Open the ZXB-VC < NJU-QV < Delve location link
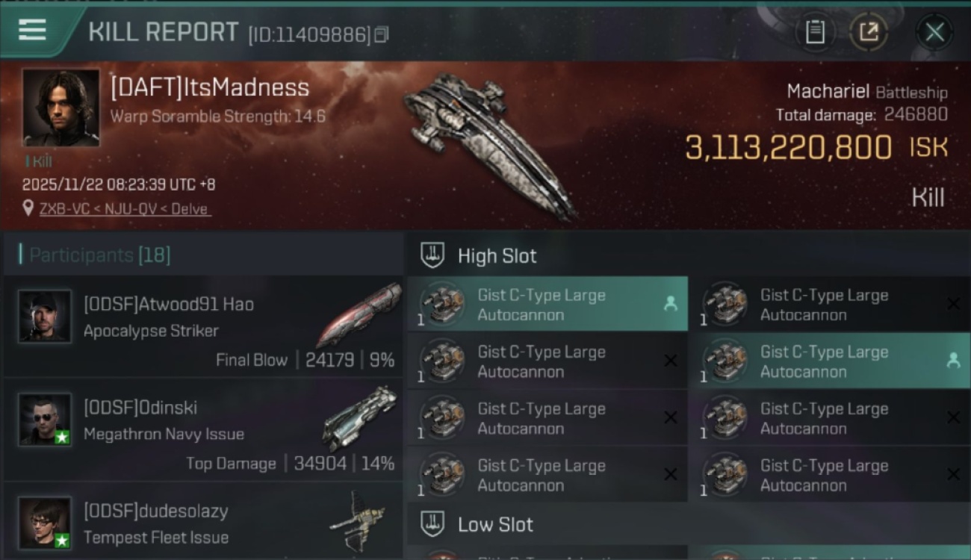This screenshot has height=560, width=971. [x=125, y=209]
